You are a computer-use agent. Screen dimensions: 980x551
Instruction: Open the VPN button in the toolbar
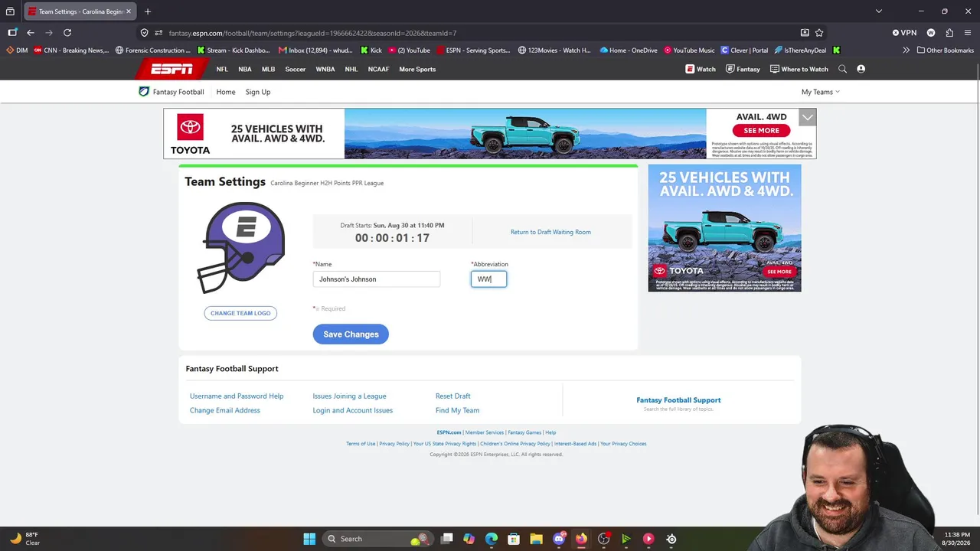(x=904, y=33)
